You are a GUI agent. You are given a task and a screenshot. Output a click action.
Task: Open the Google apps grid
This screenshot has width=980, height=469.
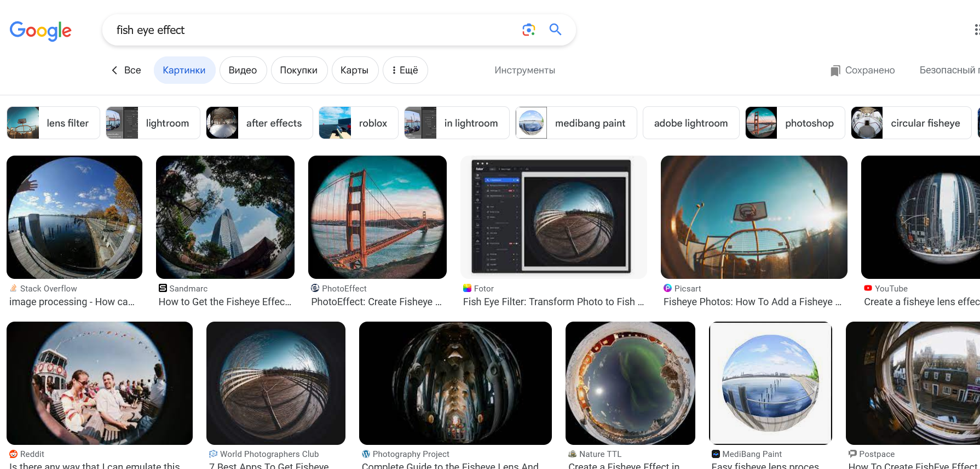(x=976, y=30)
